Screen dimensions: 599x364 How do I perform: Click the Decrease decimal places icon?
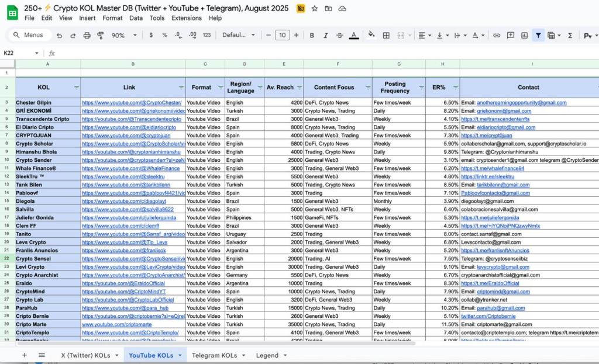177,35
